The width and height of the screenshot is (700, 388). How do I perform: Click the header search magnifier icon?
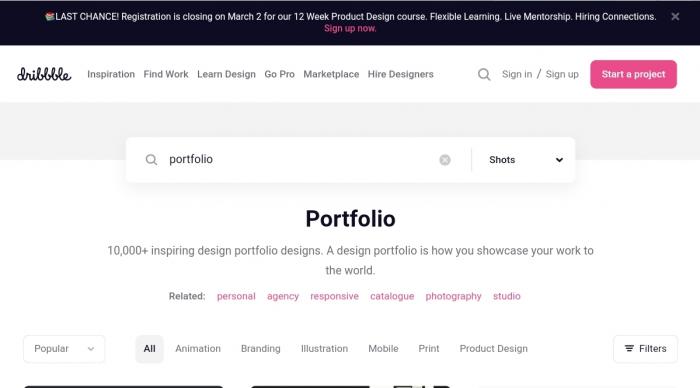[484, 74]
